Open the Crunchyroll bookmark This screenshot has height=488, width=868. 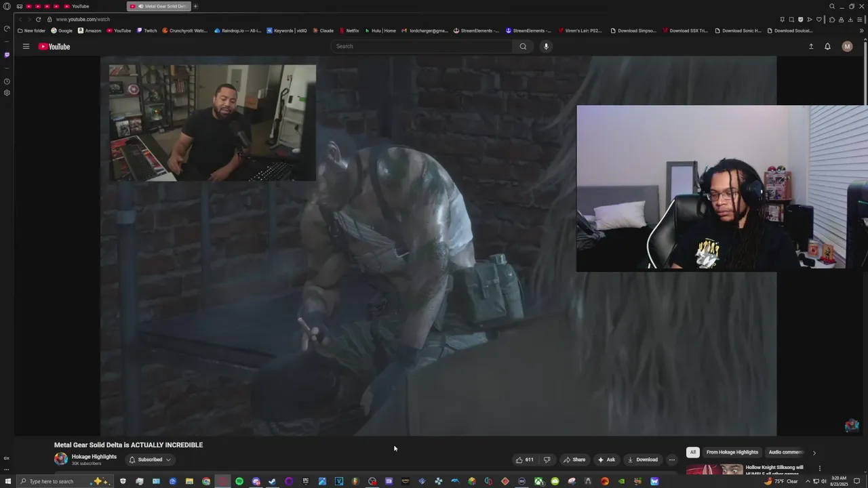pyautogui.click(x=184, y=30)
